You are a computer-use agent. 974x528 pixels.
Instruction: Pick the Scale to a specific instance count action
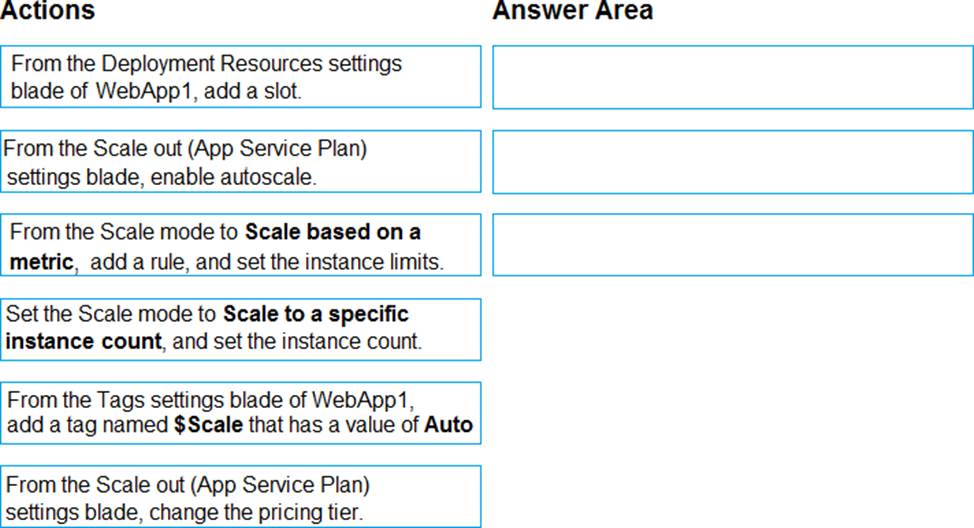click(240, 329)
